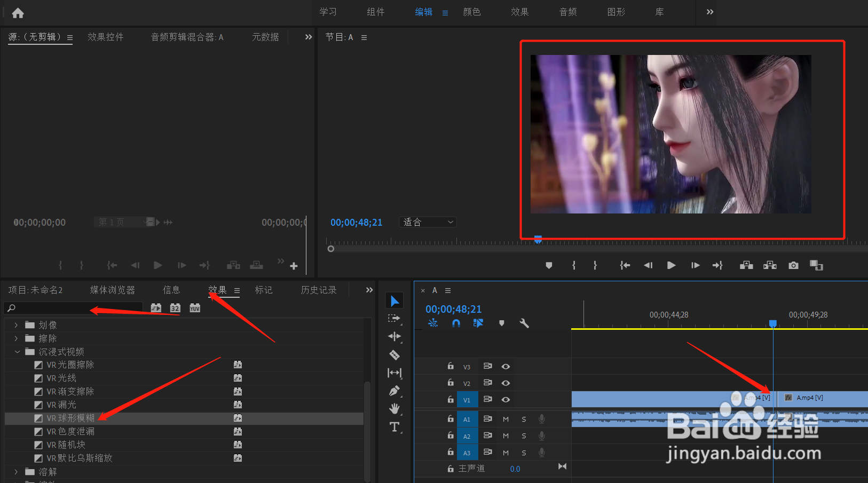Toggle insert sequences as nests icon
This screenshot has height=483, width=868.
[433, 323]
